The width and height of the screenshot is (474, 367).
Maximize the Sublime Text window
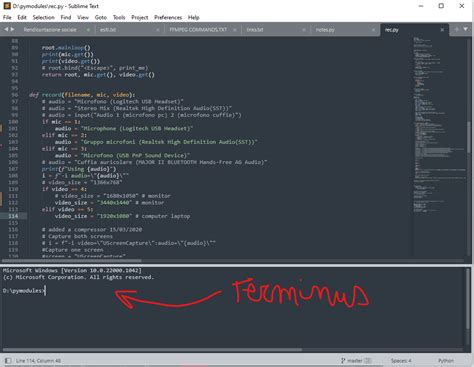(441, 6)
